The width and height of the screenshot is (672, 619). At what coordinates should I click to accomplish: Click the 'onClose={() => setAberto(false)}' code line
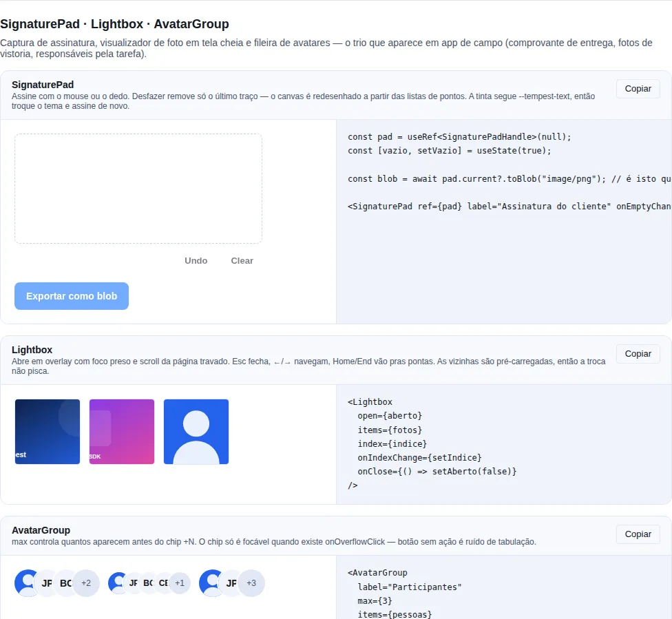click(x=437, y=471)
